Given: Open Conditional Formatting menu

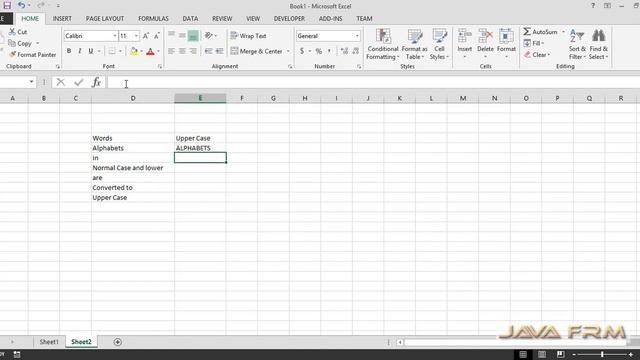Looking at the screenshot, I should [x=383, y=44].
